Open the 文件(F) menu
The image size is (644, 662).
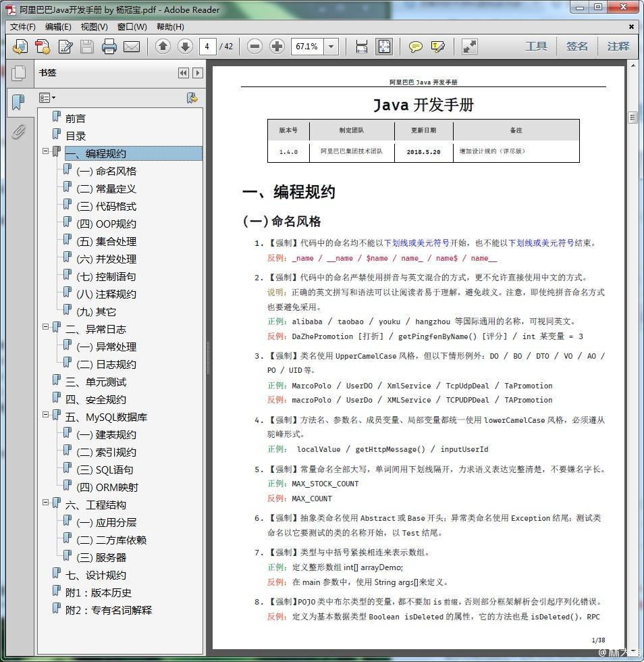pos(22,26)
